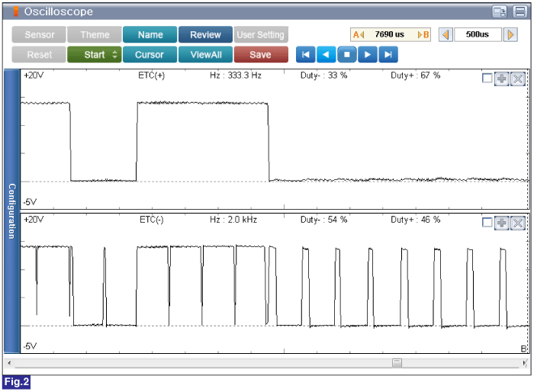This screenshot has width=534, height=392.
Task: Save the waveform capture
Action: click(x=261, y=54)
